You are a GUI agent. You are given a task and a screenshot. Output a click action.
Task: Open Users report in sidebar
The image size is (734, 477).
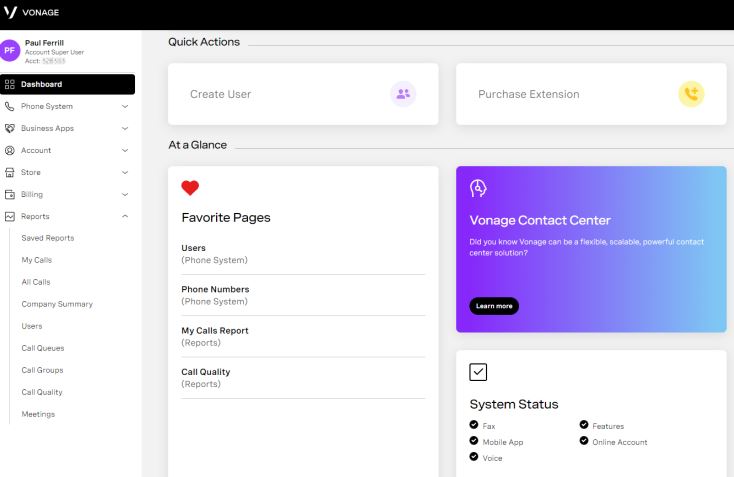[32, 326]
